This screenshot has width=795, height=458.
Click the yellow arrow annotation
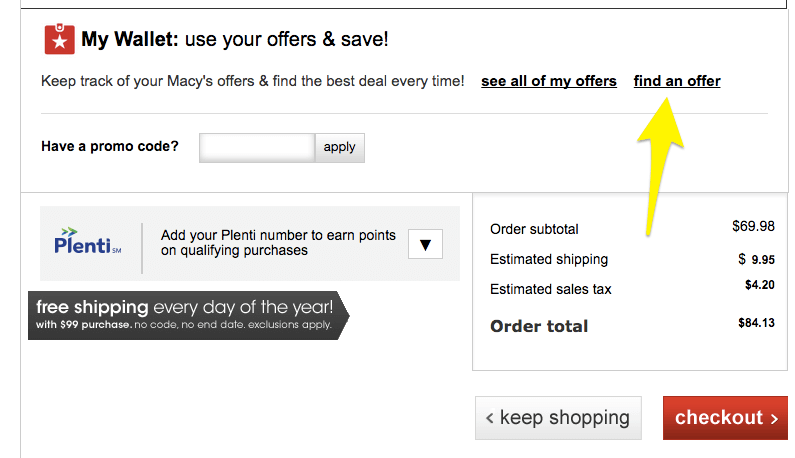coord(660,166)
